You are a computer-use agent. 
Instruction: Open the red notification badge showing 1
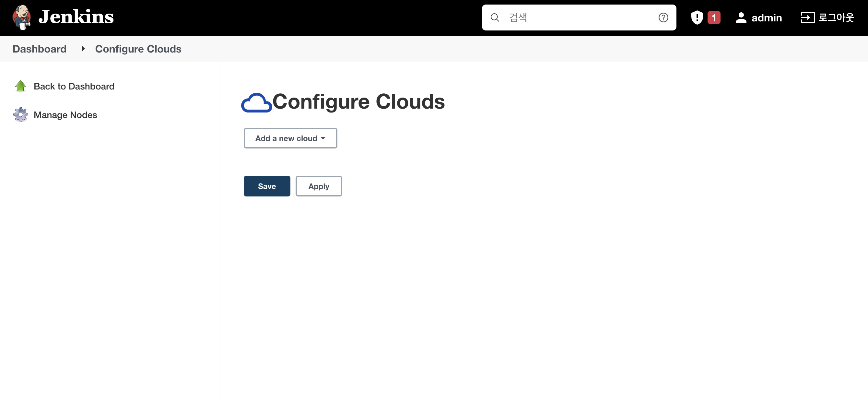point(714,18)
